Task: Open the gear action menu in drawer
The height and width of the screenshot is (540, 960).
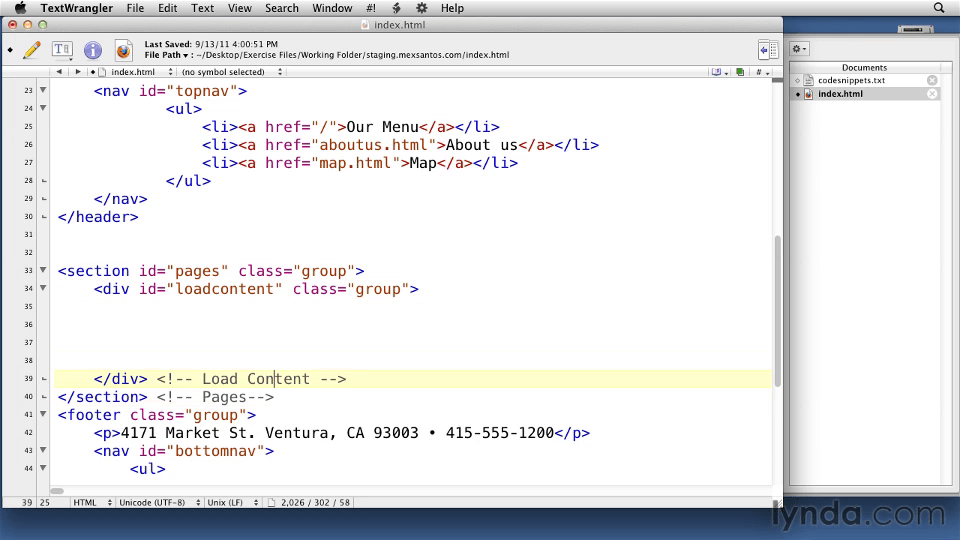Action: coord(800,49)
